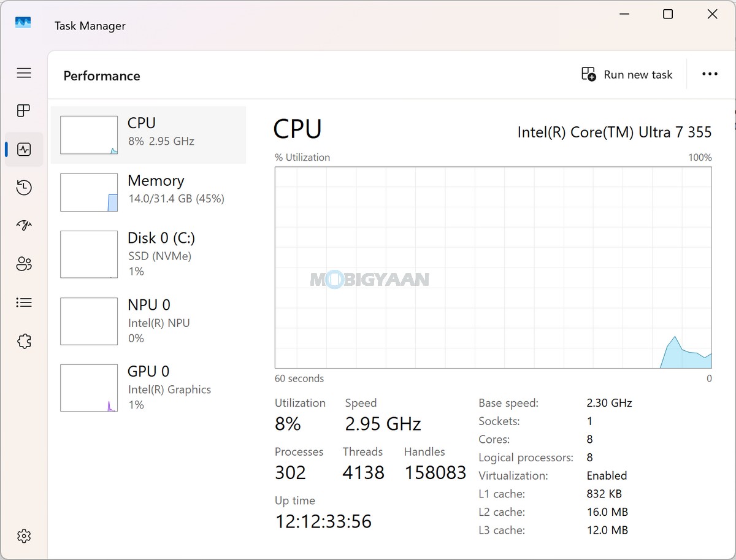Click the 14.0/31.4 GB (45%) memory text
Screen dimensions: 736x560
coord(176,199)
